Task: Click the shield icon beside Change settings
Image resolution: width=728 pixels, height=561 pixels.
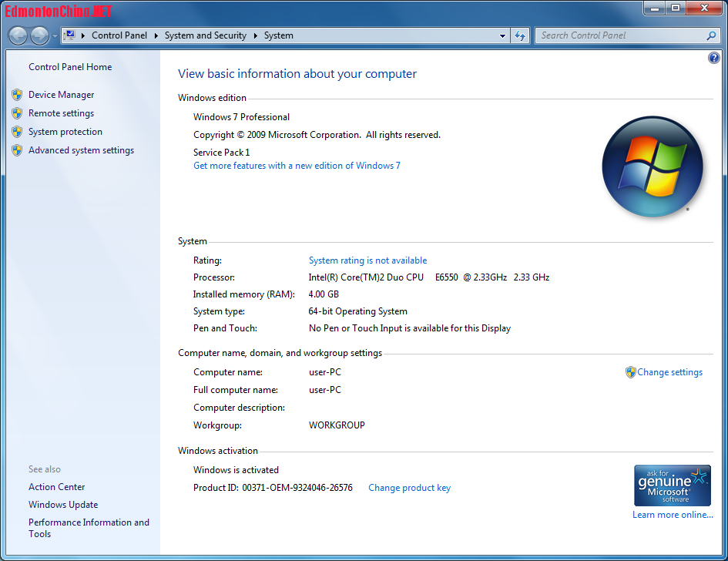Action: point(630,372)
